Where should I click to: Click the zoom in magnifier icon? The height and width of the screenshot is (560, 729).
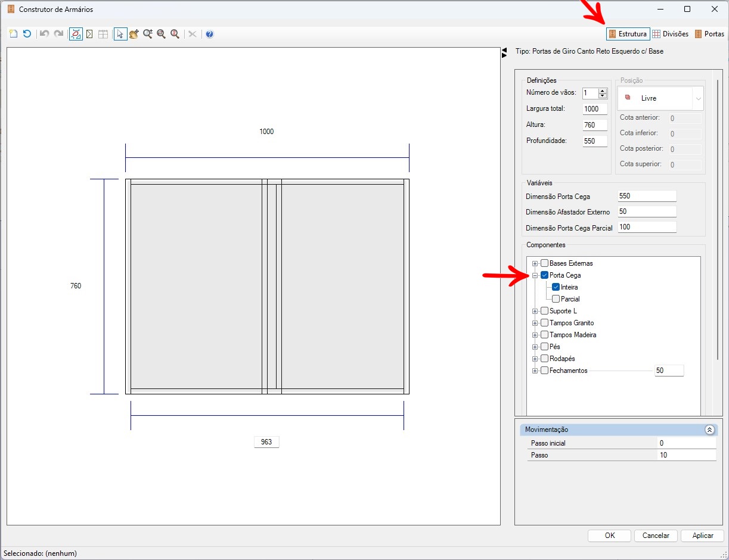pyautogui.click(x=148, y=34)
